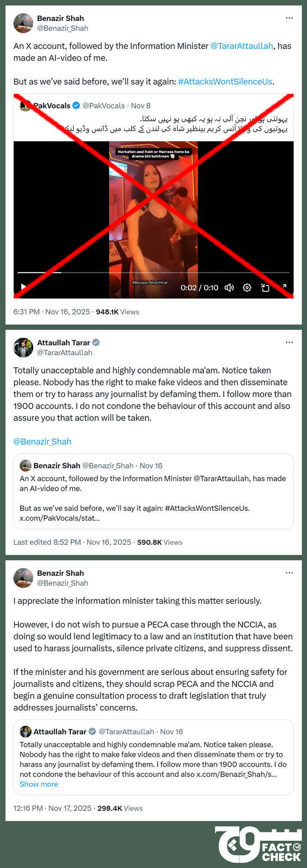
Task: Expand video to fullscreen
Action: point(284,286)
